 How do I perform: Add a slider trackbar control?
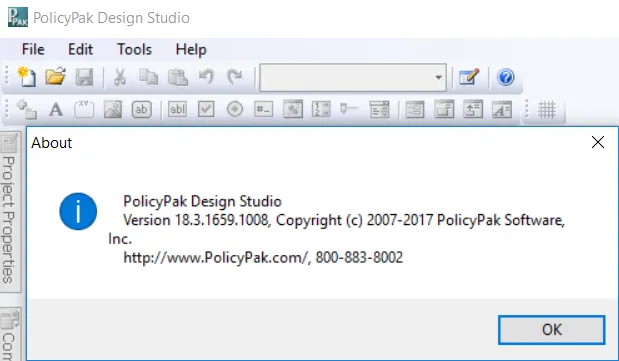tap(349, 109)
